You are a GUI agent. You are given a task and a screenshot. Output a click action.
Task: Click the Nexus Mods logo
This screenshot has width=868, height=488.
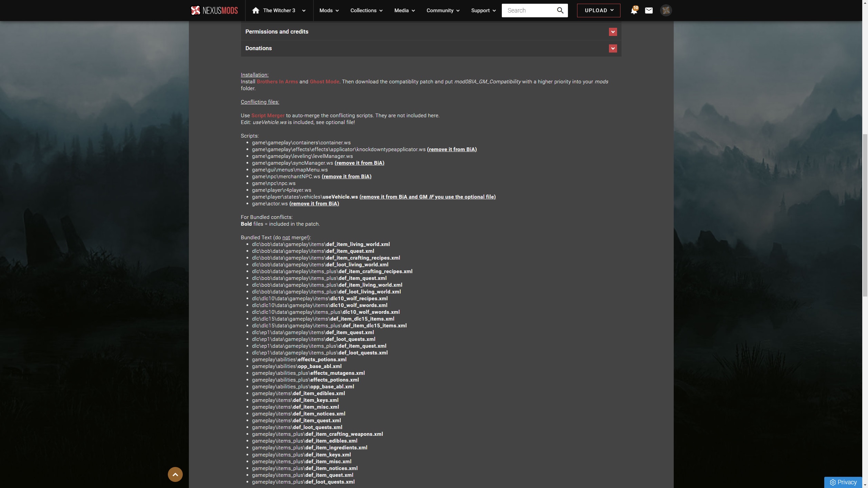pos(214,11)
